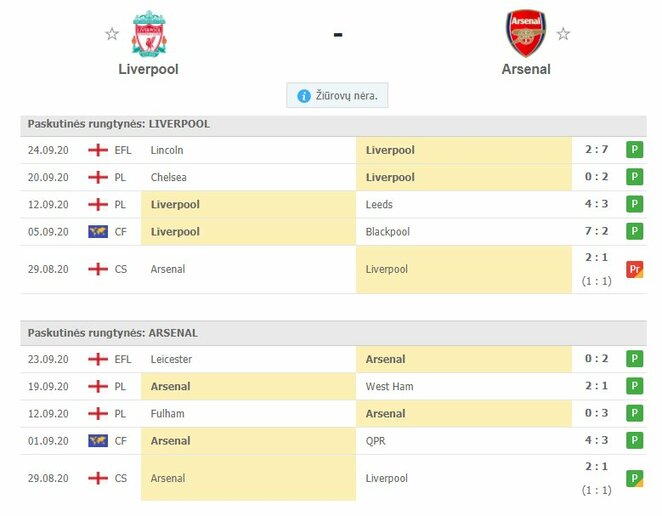The height and width of the screenshot is (516, 662).
Task: Click world flag icon in Blackpool row
Action: 98,231
